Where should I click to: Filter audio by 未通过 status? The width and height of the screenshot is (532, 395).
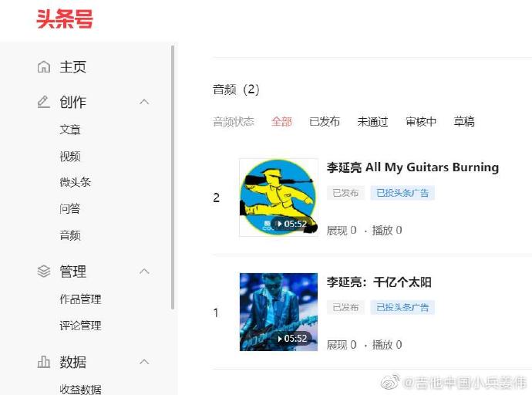tap(372, 121)
